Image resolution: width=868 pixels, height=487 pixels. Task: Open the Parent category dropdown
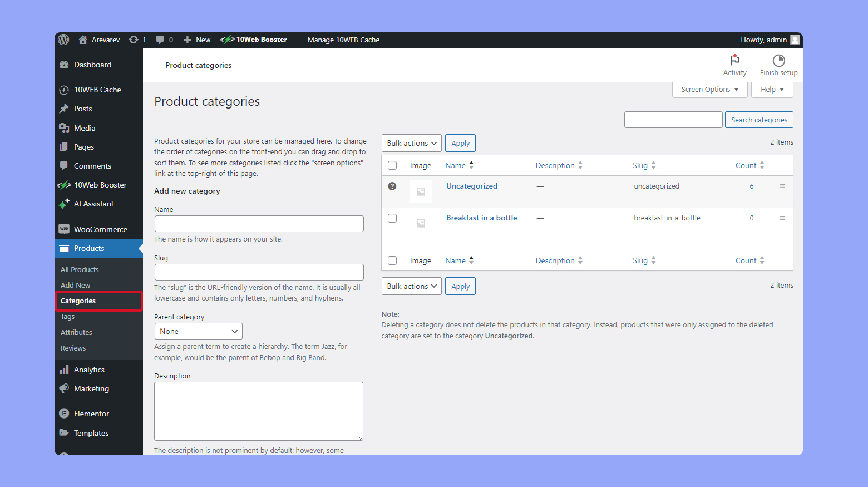[198, 331]
